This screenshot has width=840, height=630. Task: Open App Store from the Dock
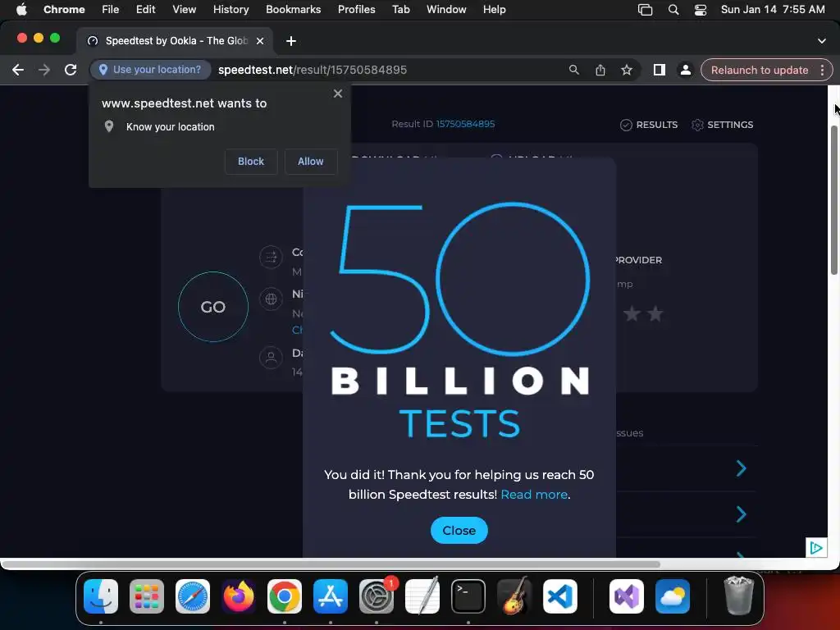331,596
